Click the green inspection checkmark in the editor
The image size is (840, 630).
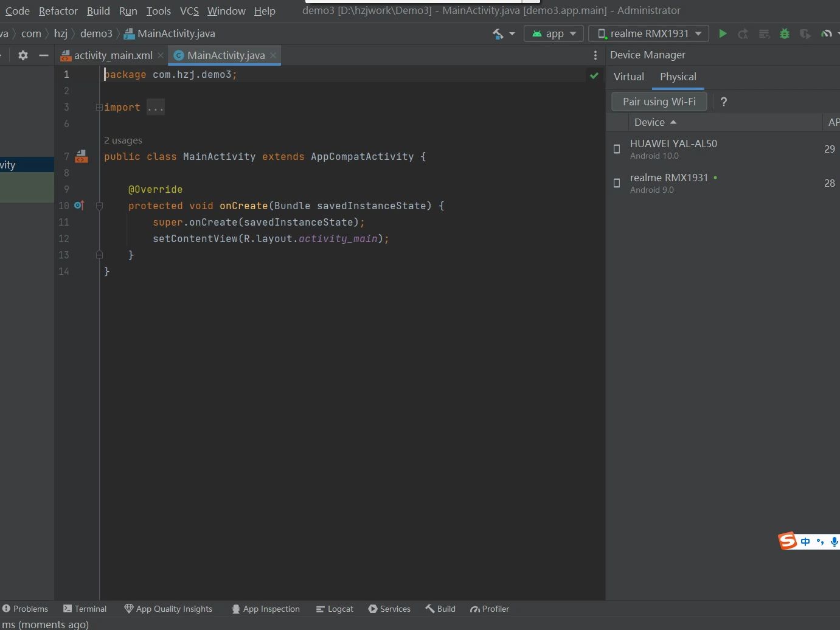594,75
